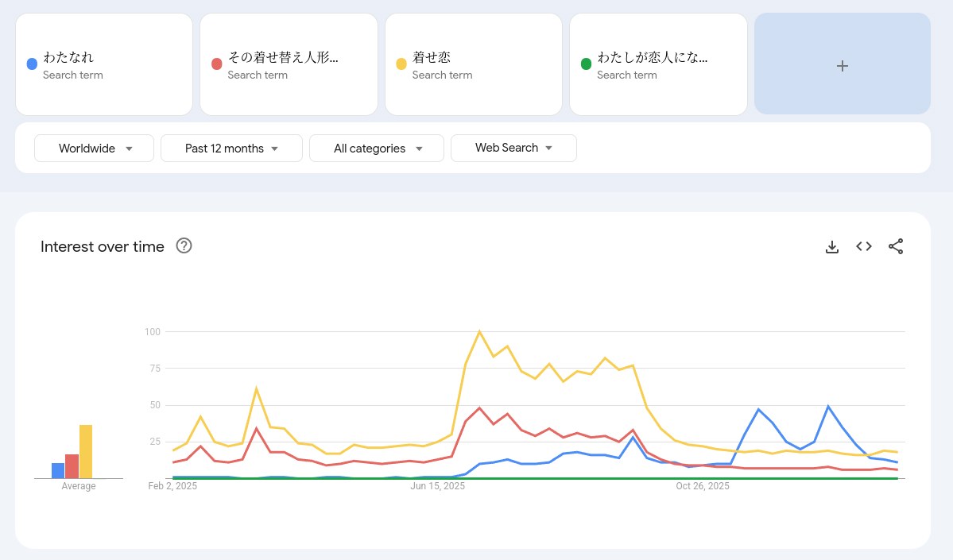Share the Interest over time chart

coord(896,247)
